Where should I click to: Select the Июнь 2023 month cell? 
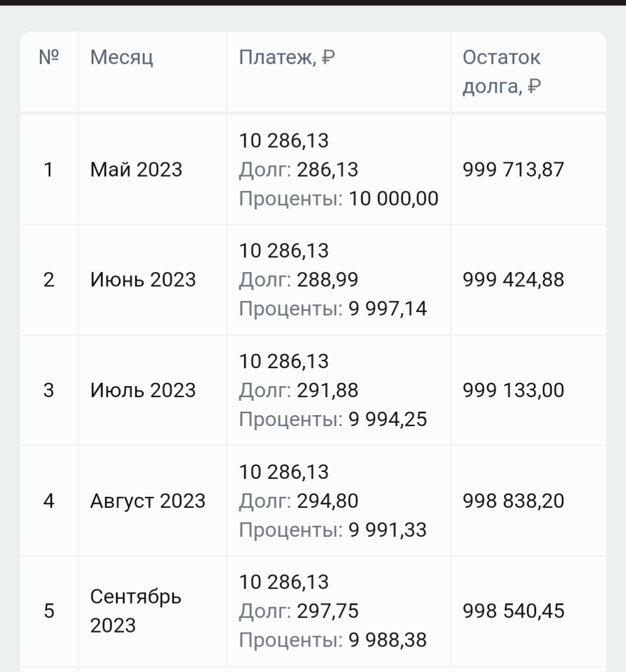[x=143, y=279]
